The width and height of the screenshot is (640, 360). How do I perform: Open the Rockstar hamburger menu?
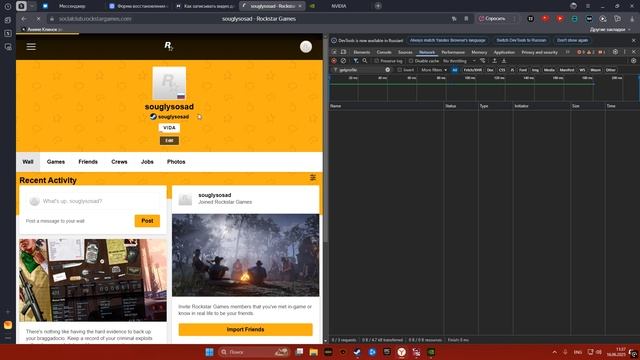pyautogui.click(x=31, y=47)
